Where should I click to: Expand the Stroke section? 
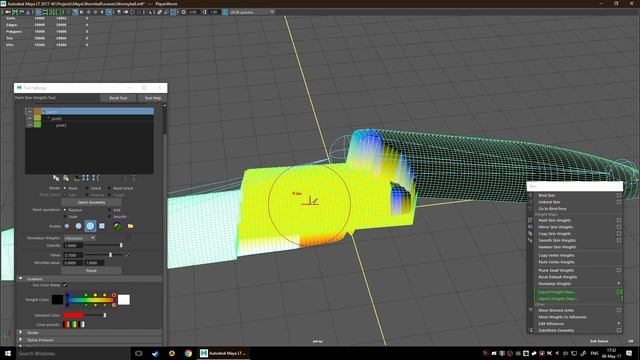[20, 332]
